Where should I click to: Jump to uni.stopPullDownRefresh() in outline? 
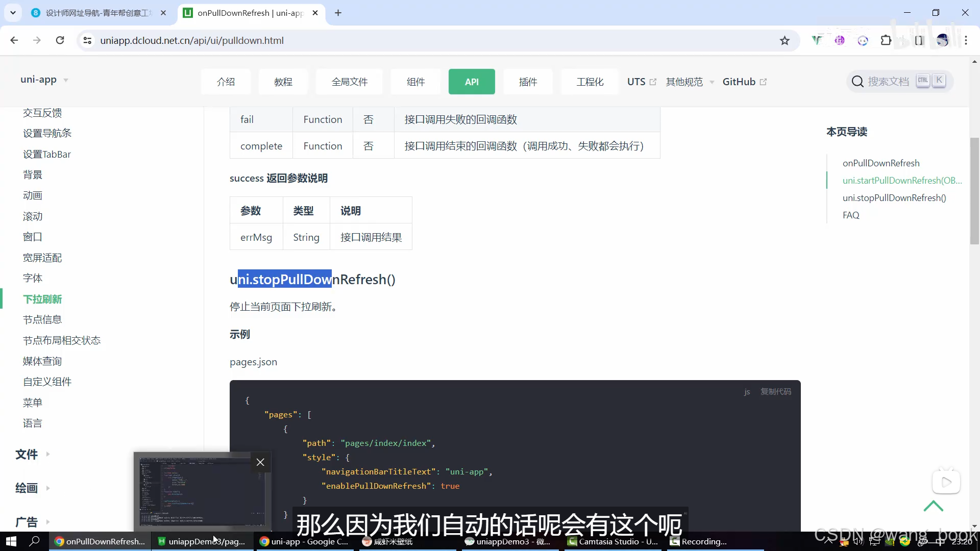pos(894,197)
